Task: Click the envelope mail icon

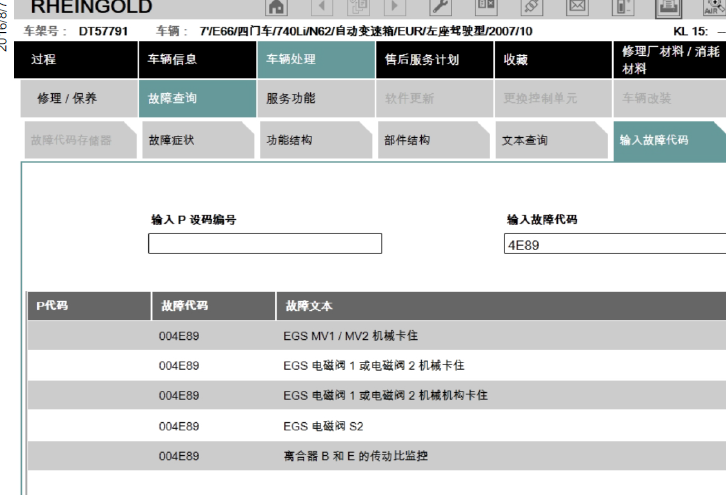Action: [x=577, y=6]
